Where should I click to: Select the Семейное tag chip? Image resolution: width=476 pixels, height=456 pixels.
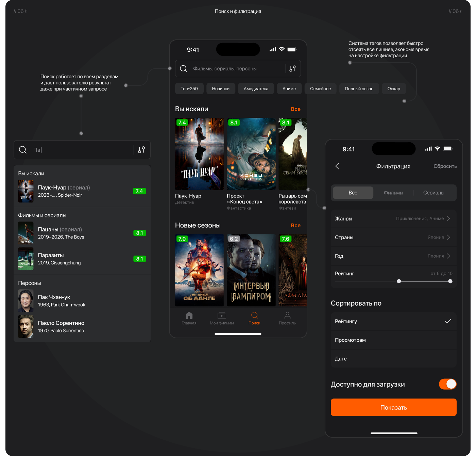point(321,88)
